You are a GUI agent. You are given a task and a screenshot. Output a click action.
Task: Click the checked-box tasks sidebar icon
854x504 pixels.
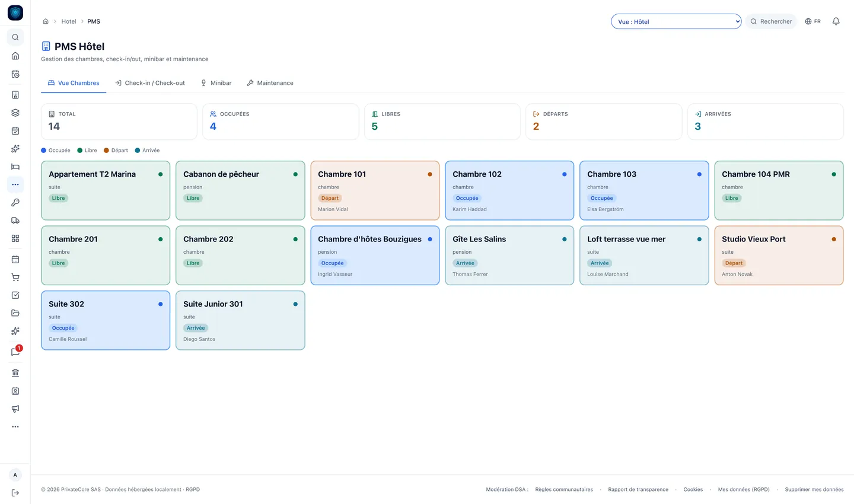point(15,295)
